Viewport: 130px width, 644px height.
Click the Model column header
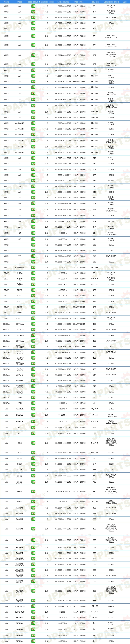pos(20,2)
